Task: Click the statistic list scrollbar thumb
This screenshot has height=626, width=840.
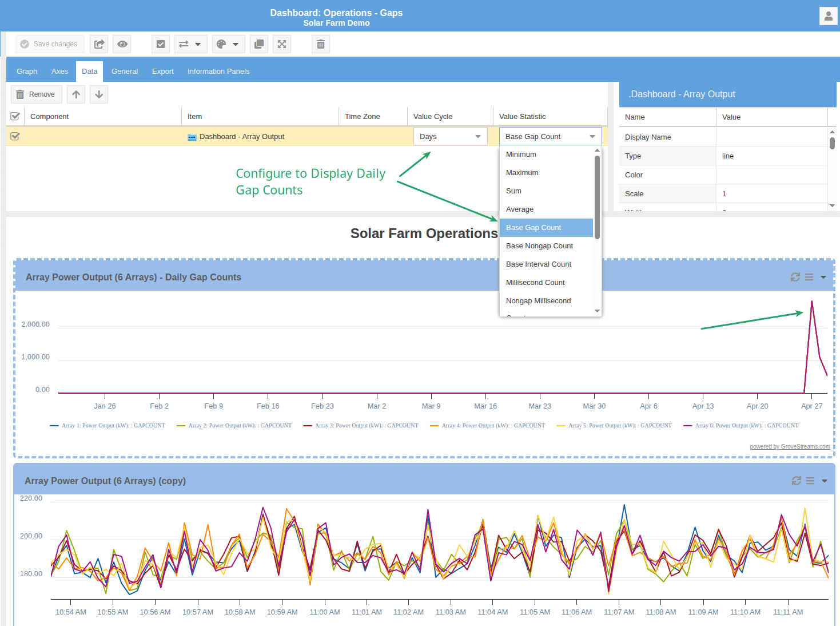Action: pyautogui.click(x=597, y=197)
